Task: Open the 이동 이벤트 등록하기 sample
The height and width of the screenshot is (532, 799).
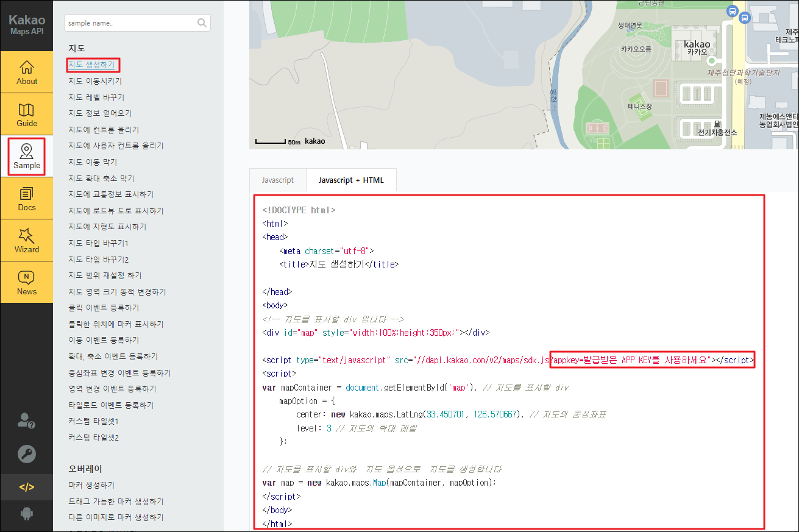Action: point(104,340)
